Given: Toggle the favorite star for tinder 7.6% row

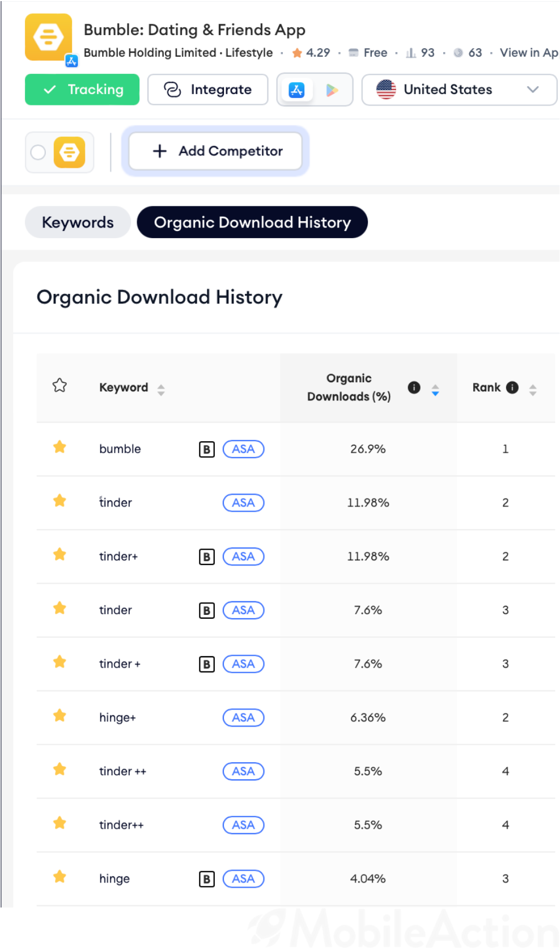Looking at the screenshot, I should tap(60, 609).
